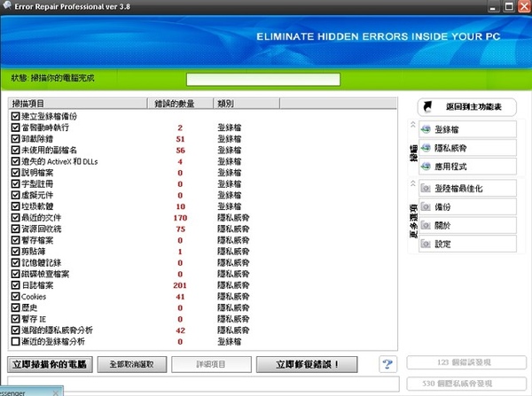This screenshot has height=396, width=532.
Task: Click the 530 個隱私威脅發現 status box
Action: 466,384
